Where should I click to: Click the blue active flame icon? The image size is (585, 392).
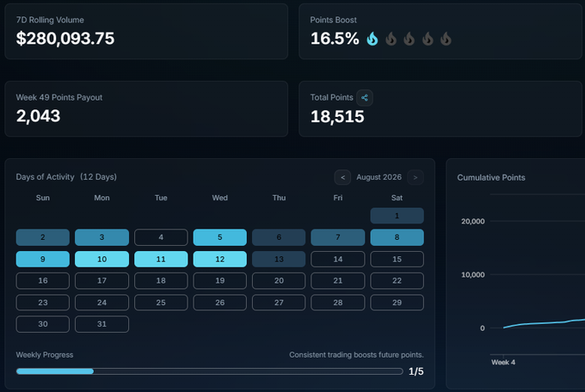(x=372, y=39)
